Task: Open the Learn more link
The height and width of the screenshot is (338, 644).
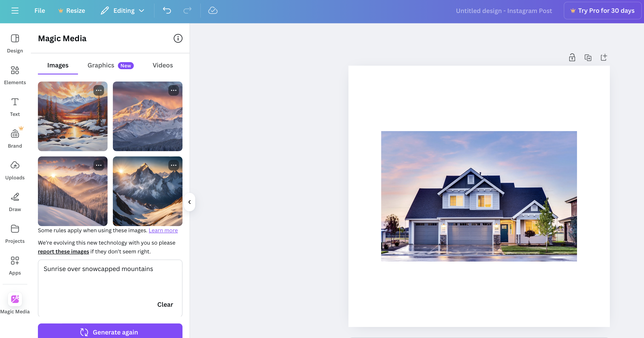Action: click(163, 230)
